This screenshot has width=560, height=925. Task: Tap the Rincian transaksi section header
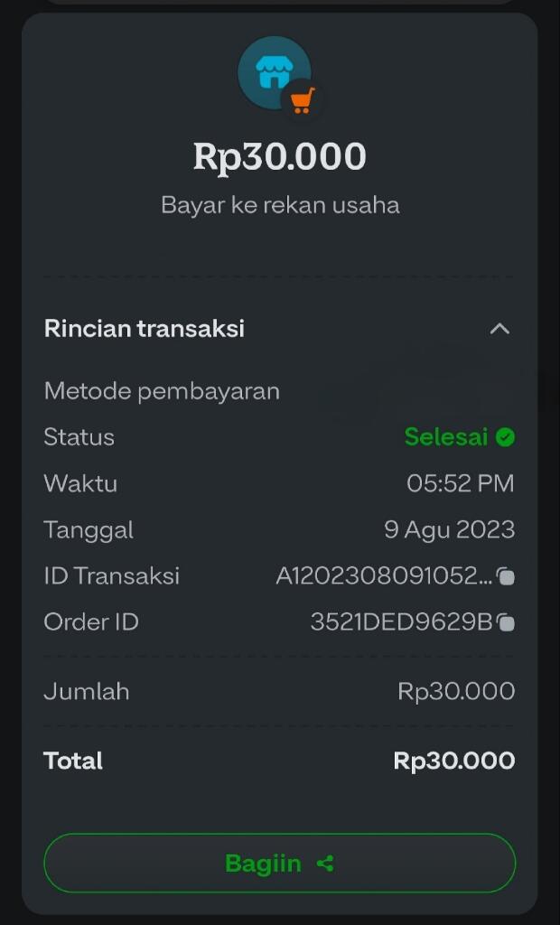(x=145, y=329)
